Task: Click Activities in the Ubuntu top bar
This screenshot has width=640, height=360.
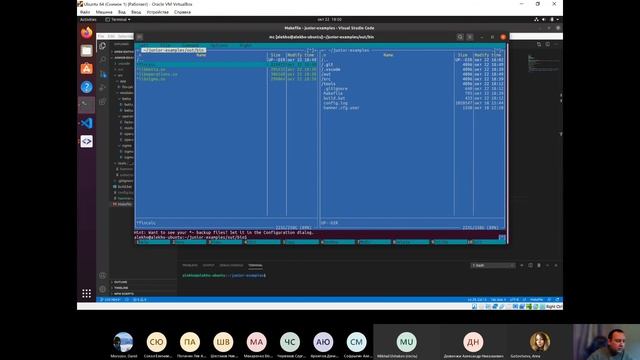Action: pos(88,19)
